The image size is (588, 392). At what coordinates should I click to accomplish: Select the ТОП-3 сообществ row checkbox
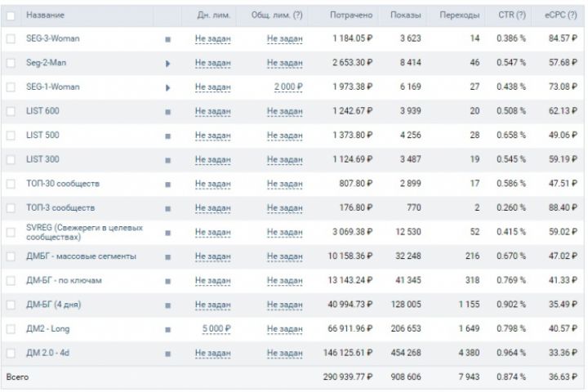(x=11, y=207)
